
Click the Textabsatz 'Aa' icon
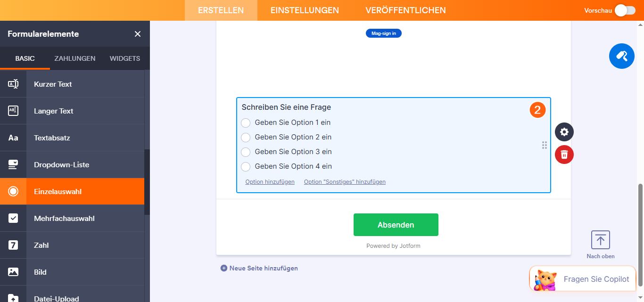pyautogui.click(x=13, y=137)
